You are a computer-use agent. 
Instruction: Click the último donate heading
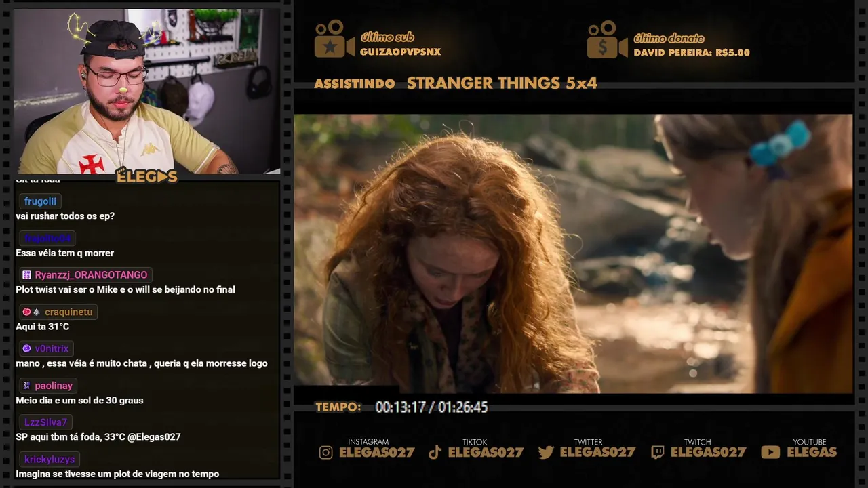(669, 38)
